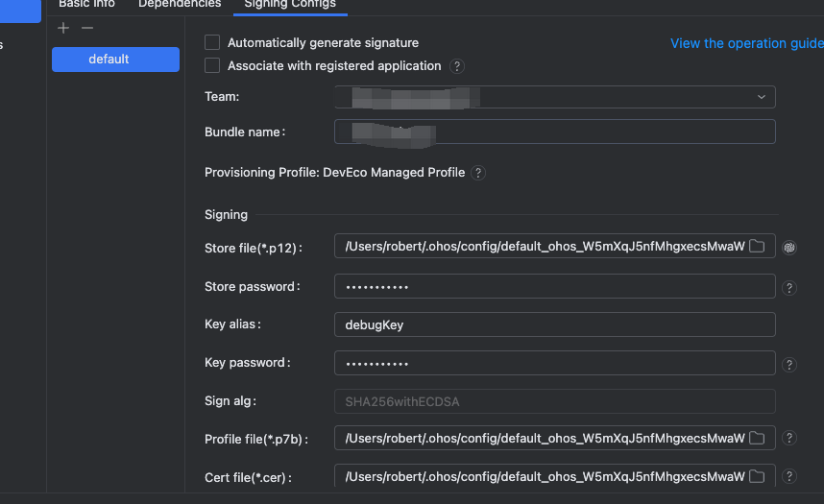Select the Signing Configs tab
Viewport: 824px width, 504px height.
tap(290, 4)
